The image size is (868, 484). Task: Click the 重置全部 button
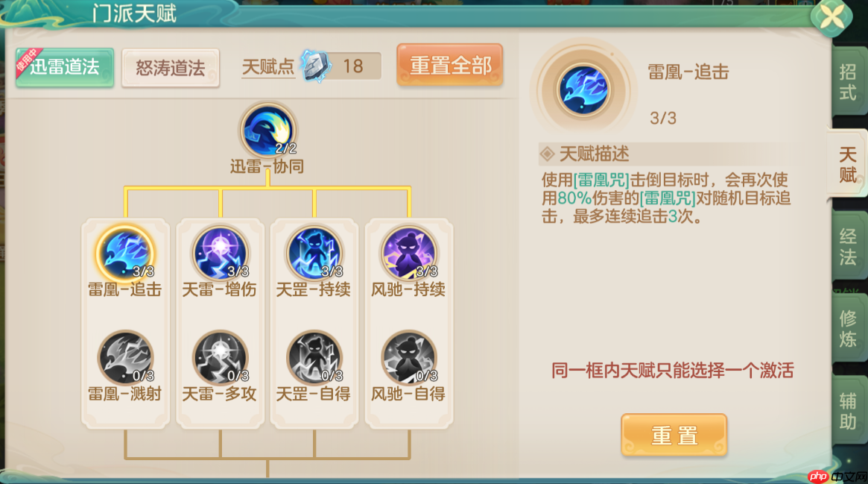point(450,66)
